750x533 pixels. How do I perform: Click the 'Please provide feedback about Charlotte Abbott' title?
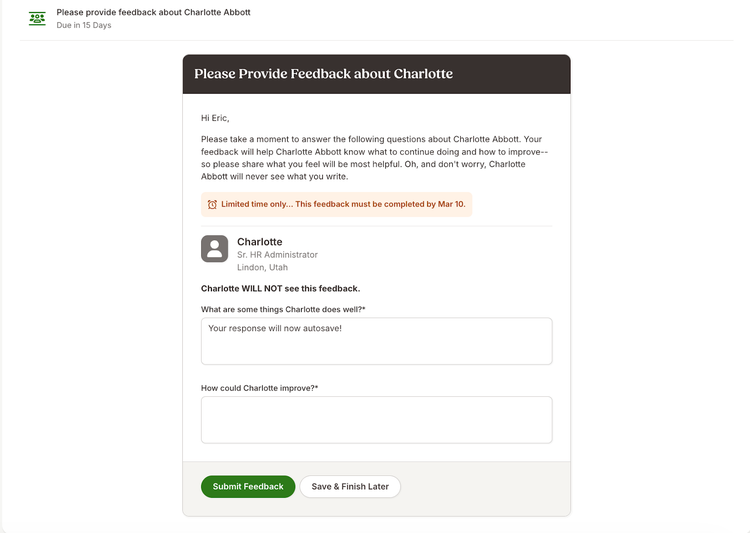154,12
